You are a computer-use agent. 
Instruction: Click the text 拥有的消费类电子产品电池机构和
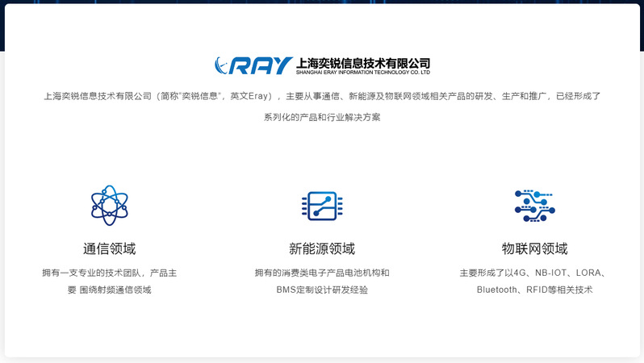[322, 273]
